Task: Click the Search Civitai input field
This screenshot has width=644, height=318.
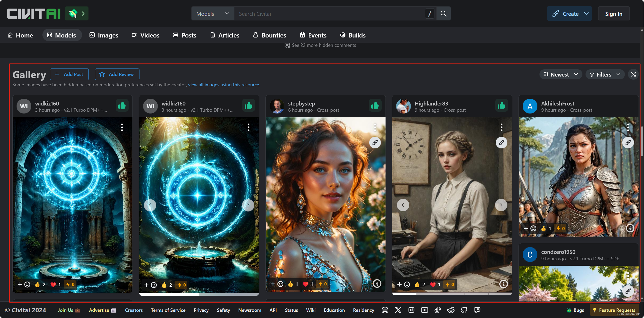Action: click(329, 14)
